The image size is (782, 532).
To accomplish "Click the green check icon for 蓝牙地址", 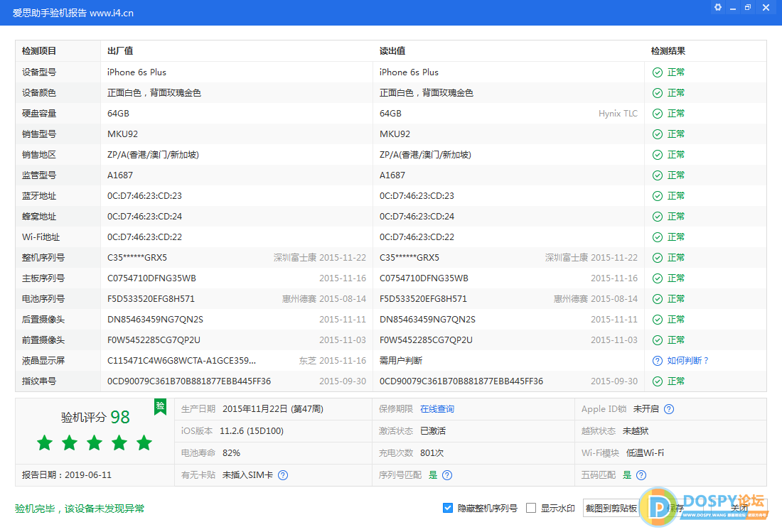I will 658,196.
